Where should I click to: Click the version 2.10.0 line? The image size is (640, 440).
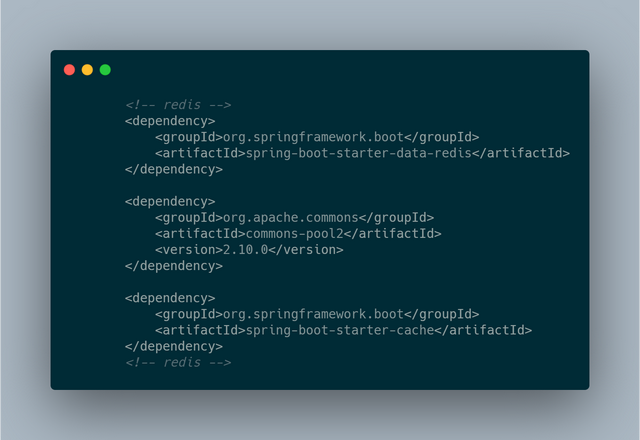coord(249,250)
